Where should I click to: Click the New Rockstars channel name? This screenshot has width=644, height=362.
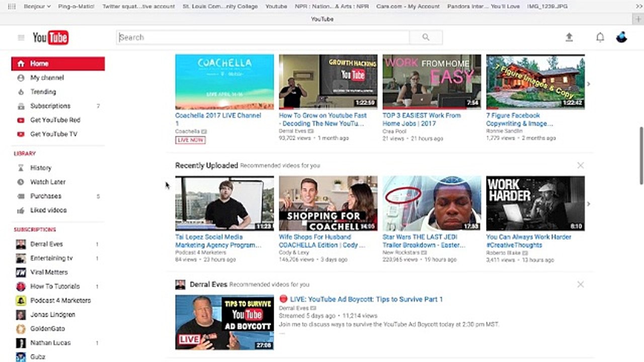coord(401,253)
